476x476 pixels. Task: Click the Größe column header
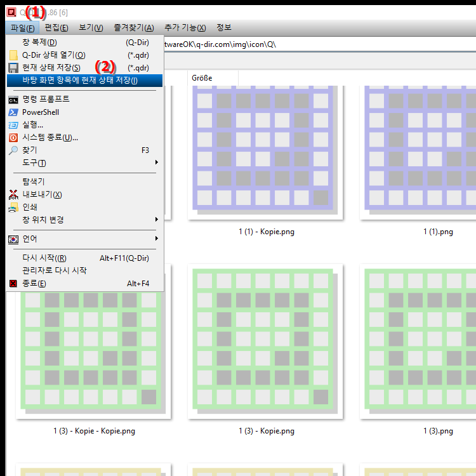point(213,78)
